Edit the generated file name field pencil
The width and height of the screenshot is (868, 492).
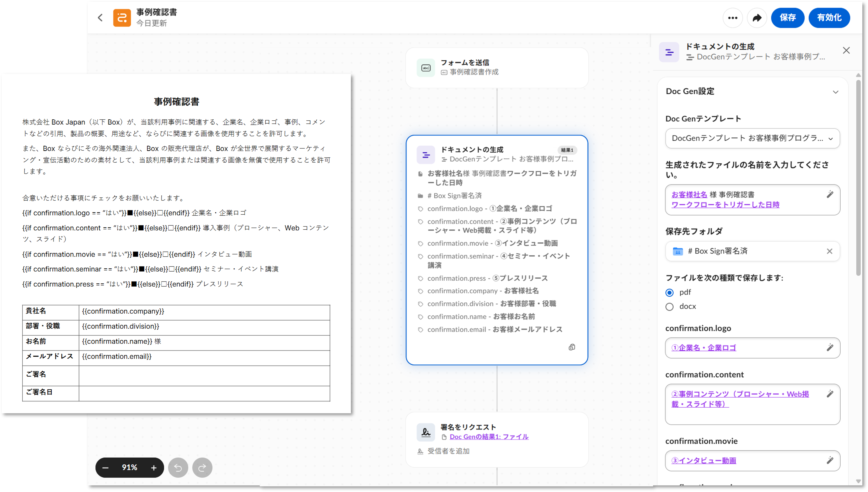click(830, 194)
